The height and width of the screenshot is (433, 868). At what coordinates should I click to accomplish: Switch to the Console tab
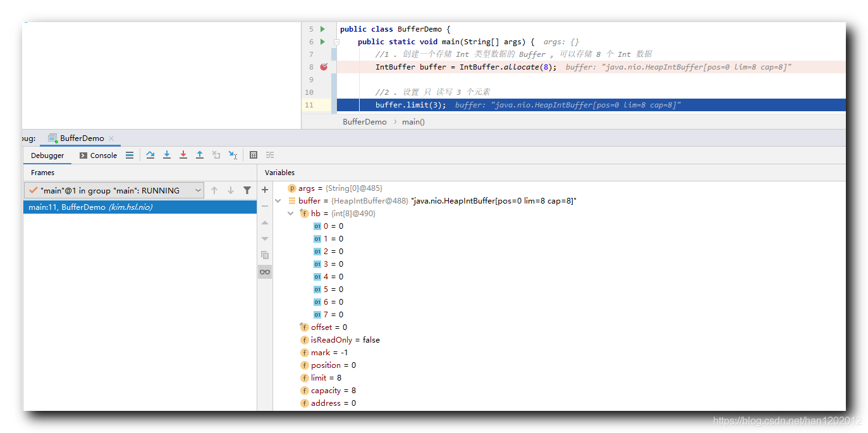(98, 156)
